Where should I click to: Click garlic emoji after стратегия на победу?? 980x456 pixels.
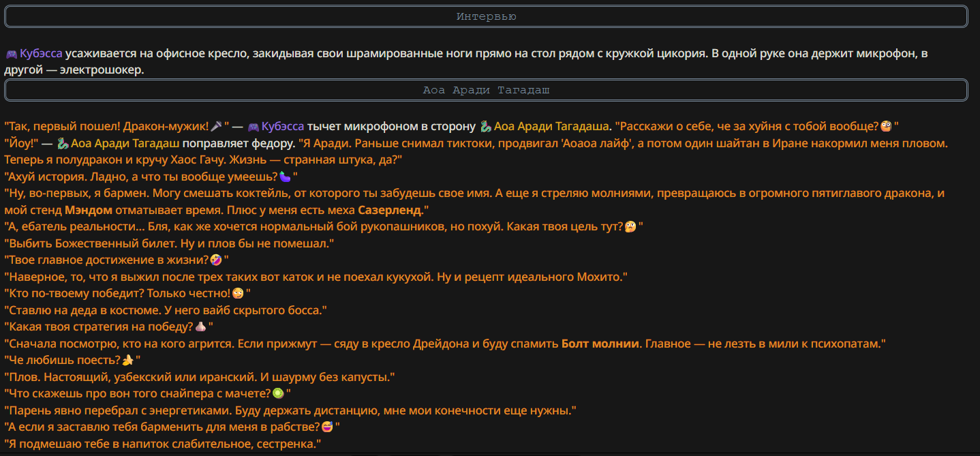tap(200, 326)
